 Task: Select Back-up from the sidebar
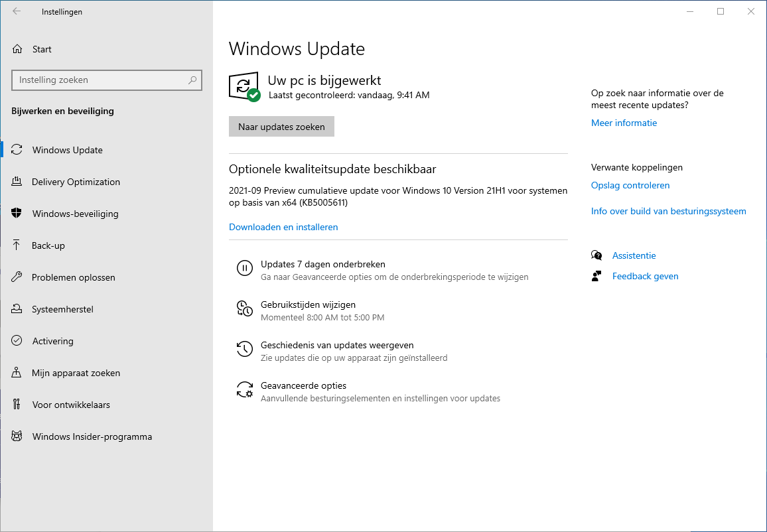pyautogui.click(x=48, y=245)
